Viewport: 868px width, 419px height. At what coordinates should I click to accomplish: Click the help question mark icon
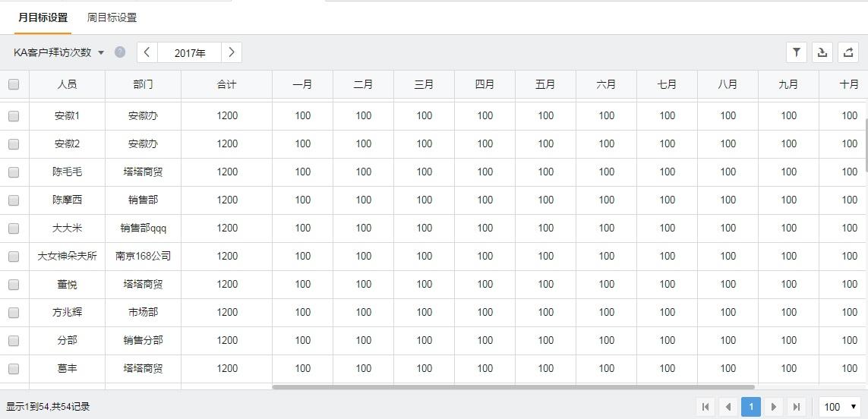pyautogui.click(x=120, y=52)
